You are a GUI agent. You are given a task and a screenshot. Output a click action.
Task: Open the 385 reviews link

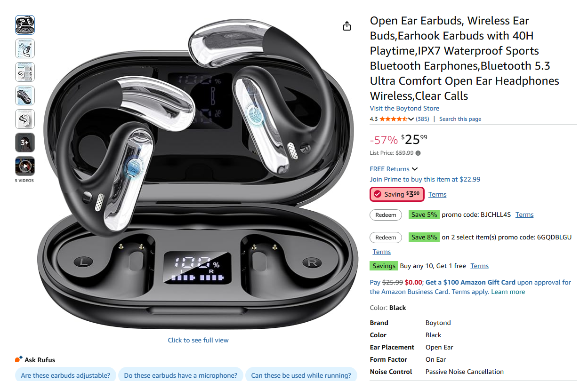[x=422, y=119]
